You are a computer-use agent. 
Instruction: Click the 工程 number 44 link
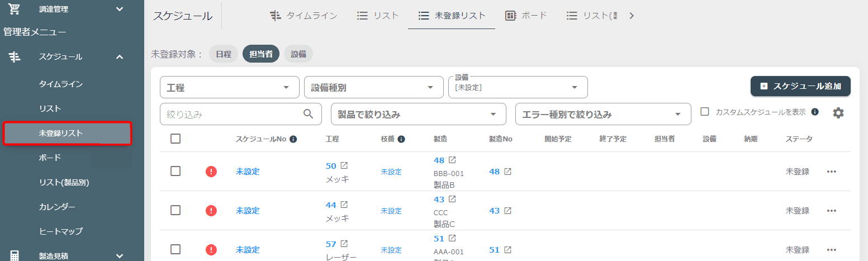click(331, 205)
